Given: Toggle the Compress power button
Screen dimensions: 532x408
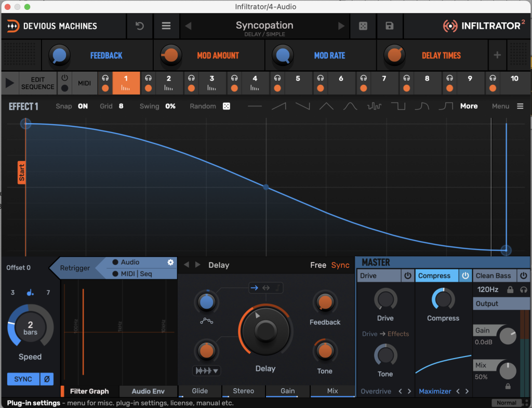Looking at the screenshot, I should click(x=465, y=276).
